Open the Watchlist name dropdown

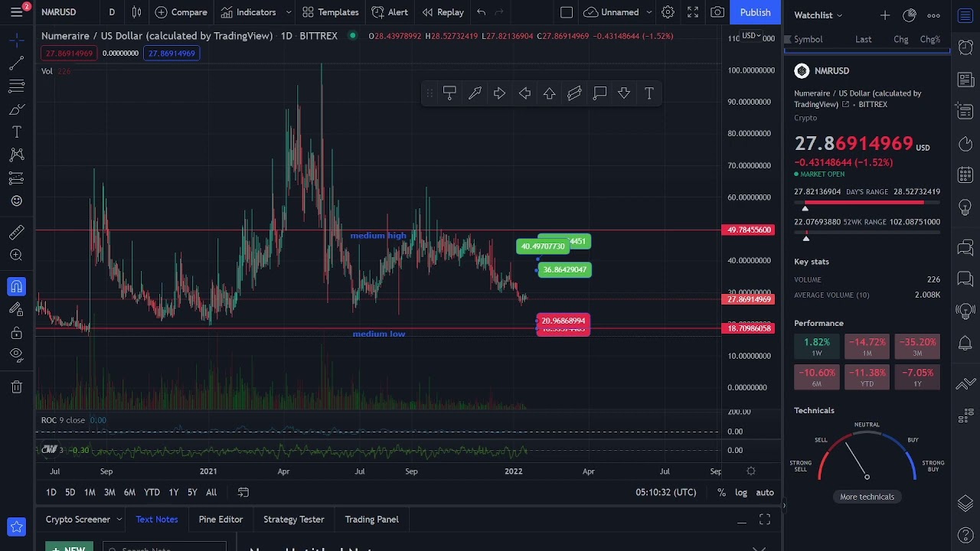pos(818,15)
